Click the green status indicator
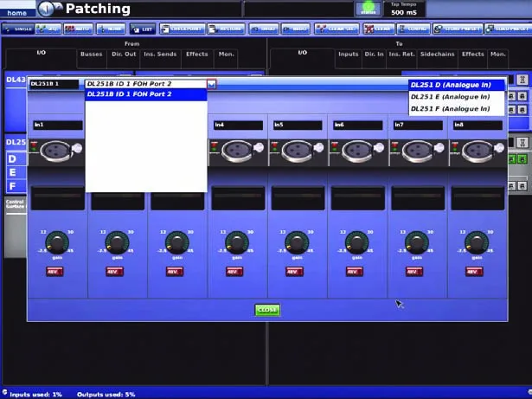The width and height of the screenshot is (532, 399). tap(369, 9)
